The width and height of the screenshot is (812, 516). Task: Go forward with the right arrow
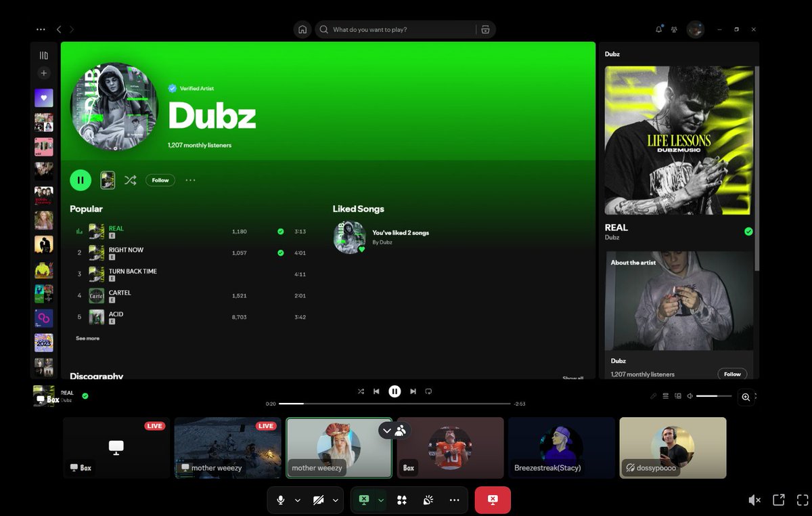click(x=72, y=30)
